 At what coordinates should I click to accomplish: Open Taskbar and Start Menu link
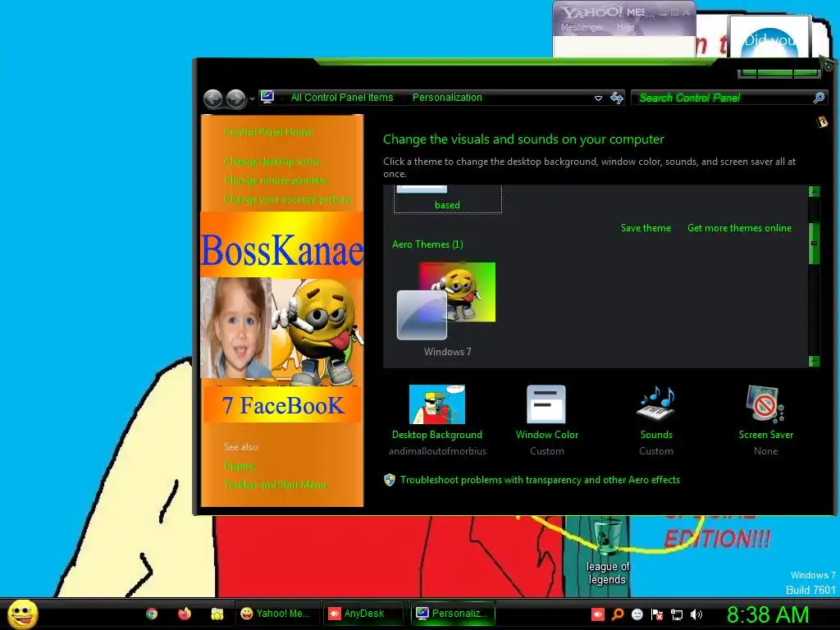[276, 485]
